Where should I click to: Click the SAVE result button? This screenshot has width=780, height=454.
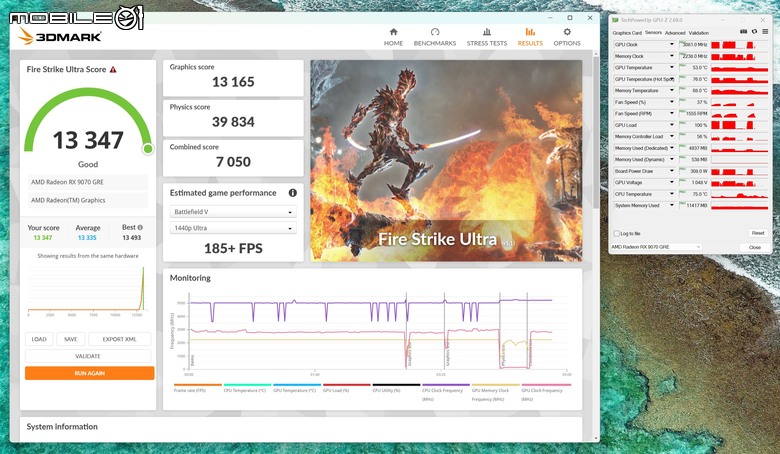(71, 339)
